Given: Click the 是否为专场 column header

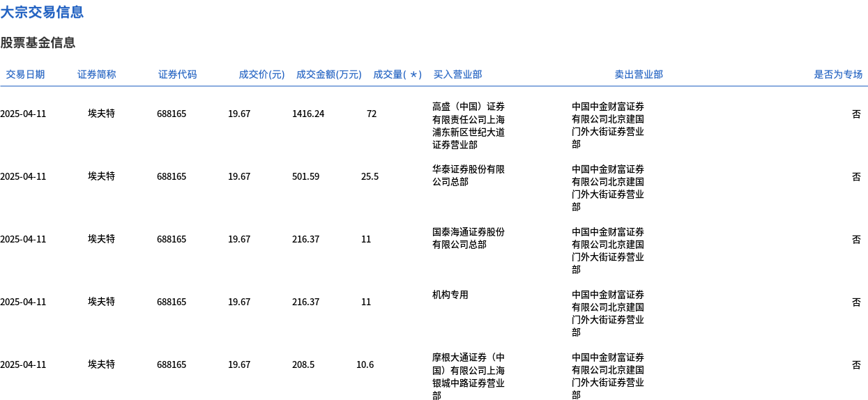Looking at the screenshot, I should click(x=838, y=75).
